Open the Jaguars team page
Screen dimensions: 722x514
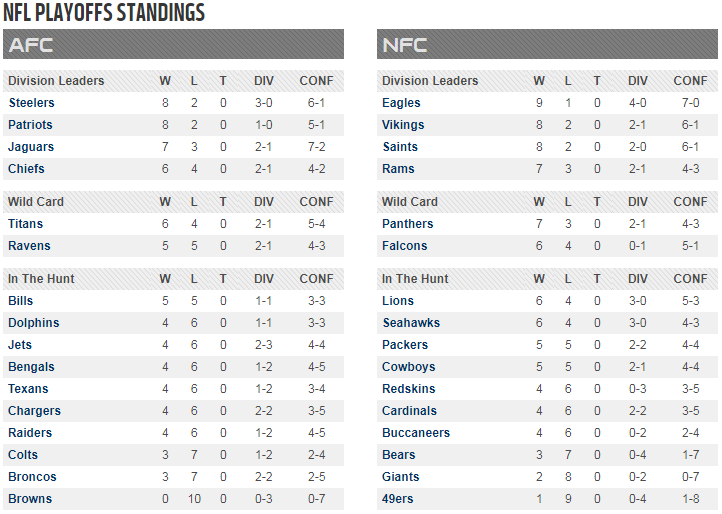click(x=31, y=147)
